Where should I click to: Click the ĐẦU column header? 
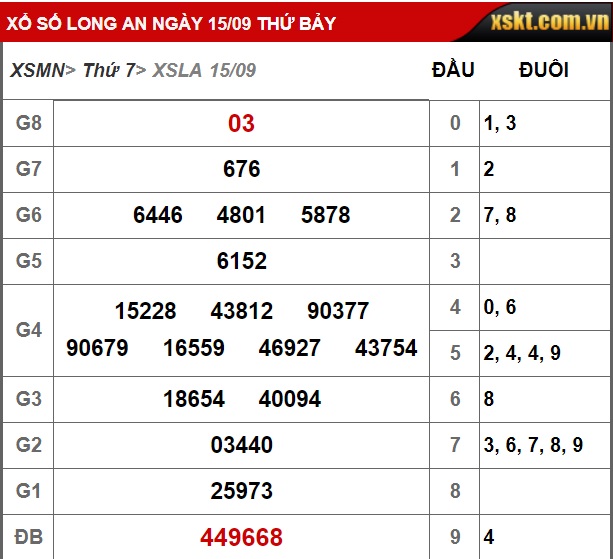point(453,70)
